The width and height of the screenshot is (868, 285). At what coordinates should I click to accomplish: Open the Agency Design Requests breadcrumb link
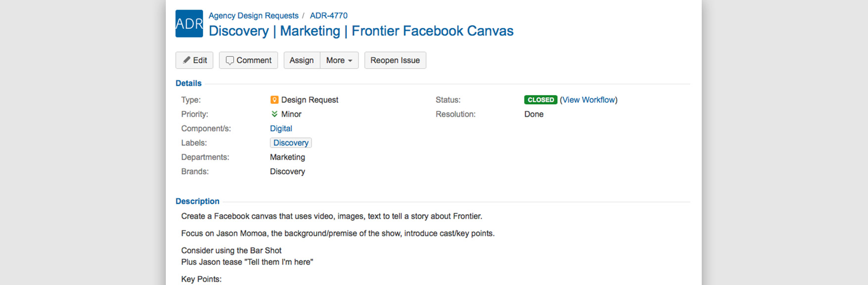click(x=253, y=16)
